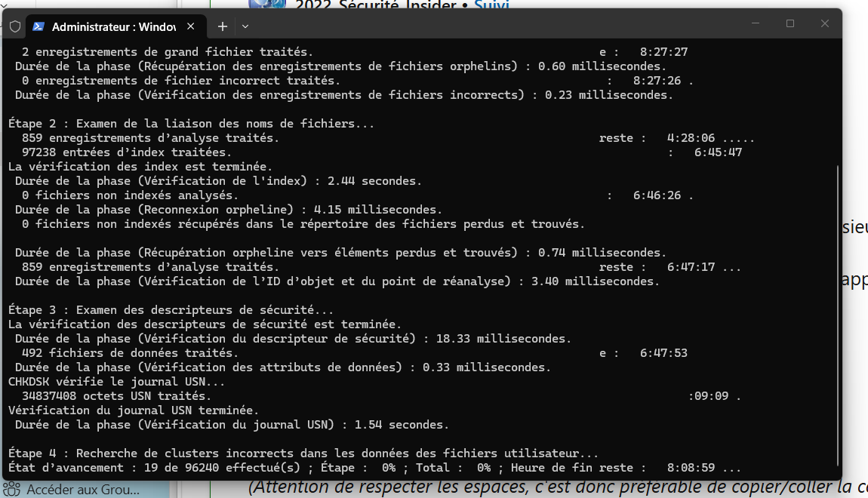Click the 'Reconnexion orpheline) : 4.15 millisecondes' line
The height and width of the screenshot is (498, 868).
229,210
